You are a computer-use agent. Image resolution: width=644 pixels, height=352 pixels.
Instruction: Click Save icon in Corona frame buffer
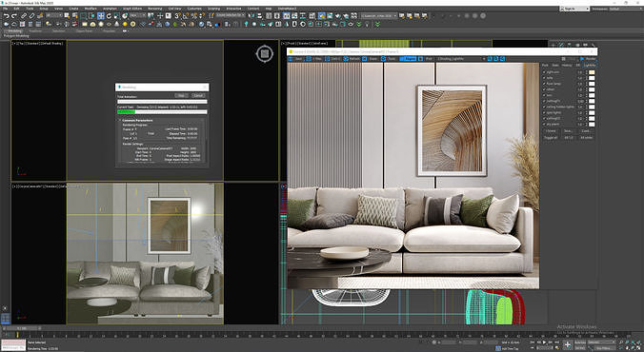295,59
